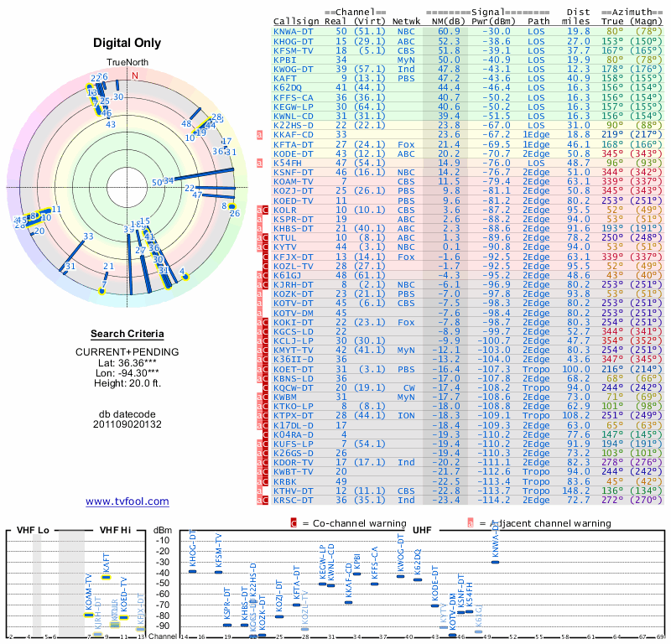Click channel 33 label on the radar plot
671x644 pixels.
tap(88, 236)
